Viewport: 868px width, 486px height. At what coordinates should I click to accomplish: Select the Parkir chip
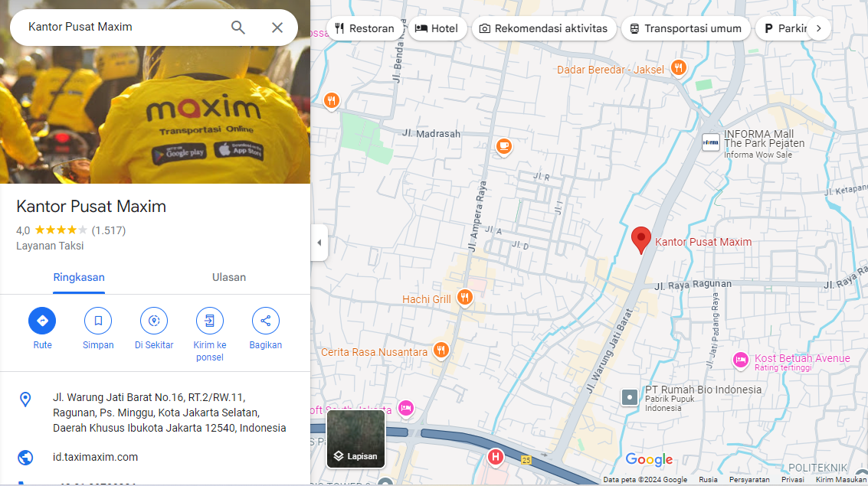pyautogui.click(x=785, y=29)
